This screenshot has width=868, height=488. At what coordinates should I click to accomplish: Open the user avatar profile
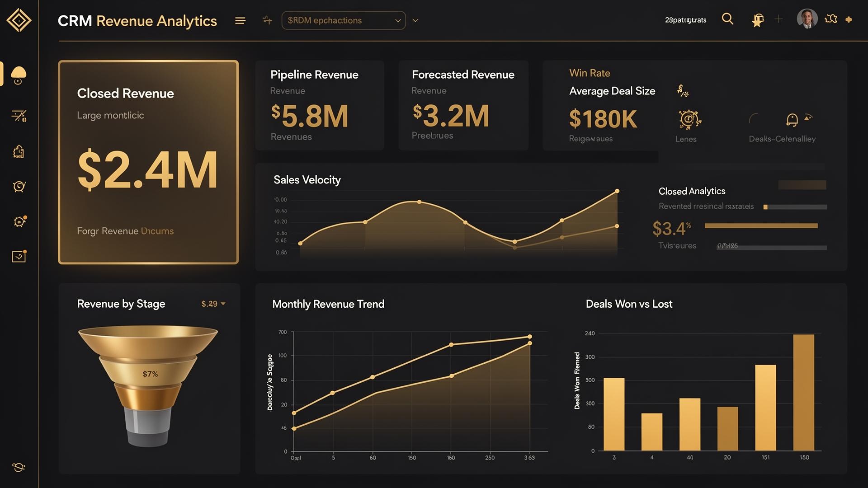pos(807,19)
